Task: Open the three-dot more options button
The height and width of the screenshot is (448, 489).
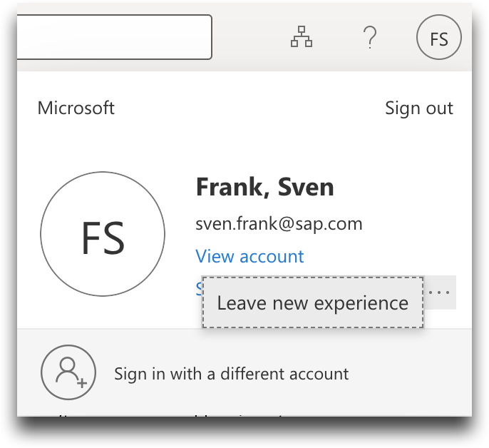Action: click(x=441, y=292)
